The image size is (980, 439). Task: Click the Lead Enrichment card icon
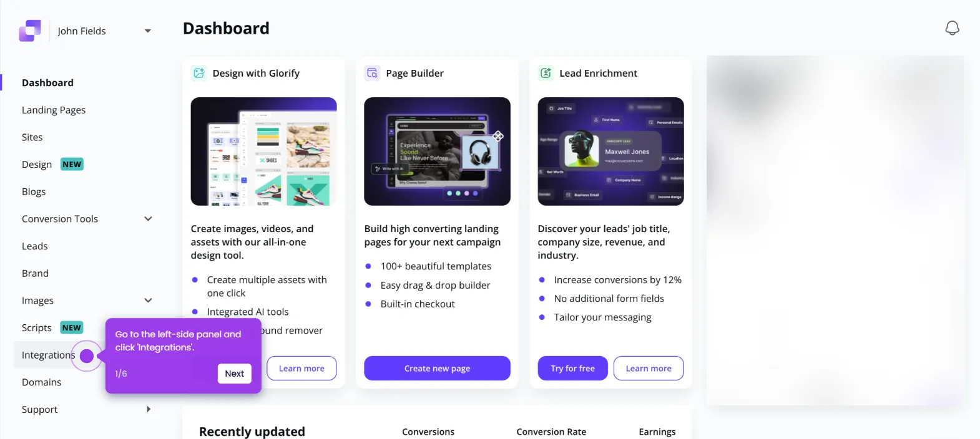coord(546,73)
